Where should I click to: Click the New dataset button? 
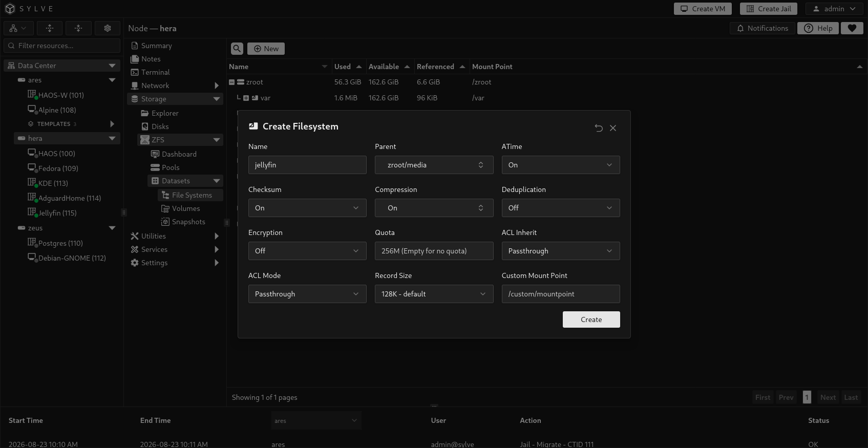coord(266,49)
